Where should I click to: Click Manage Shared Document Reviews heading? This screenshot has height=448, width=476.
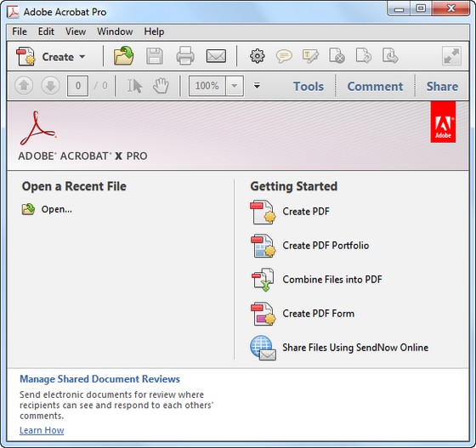coord(99,379)
